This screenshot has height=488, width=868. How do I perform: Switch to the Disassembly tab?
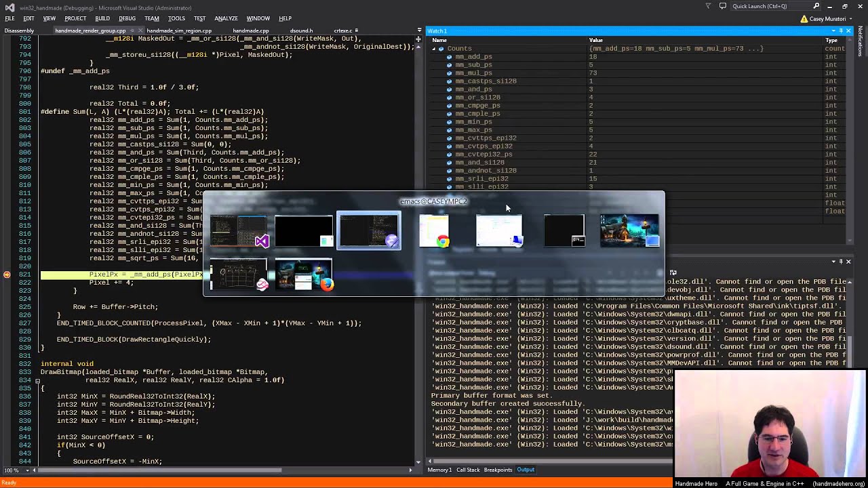click(19, 30)
